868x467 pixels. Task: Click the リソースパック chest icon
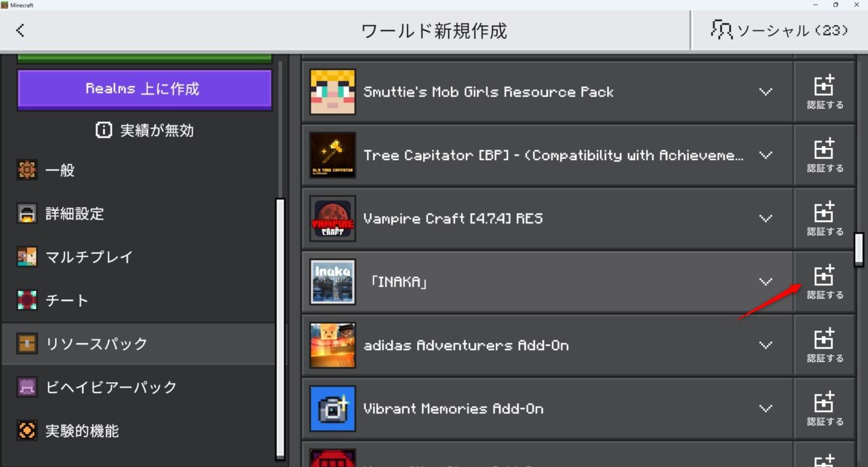[x=27, y=344]
